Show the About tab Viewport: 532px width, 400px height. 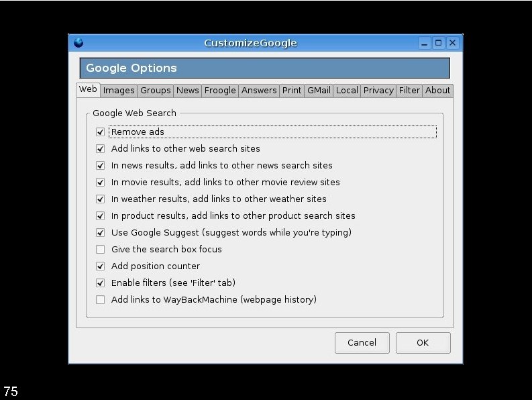(438, 91)
